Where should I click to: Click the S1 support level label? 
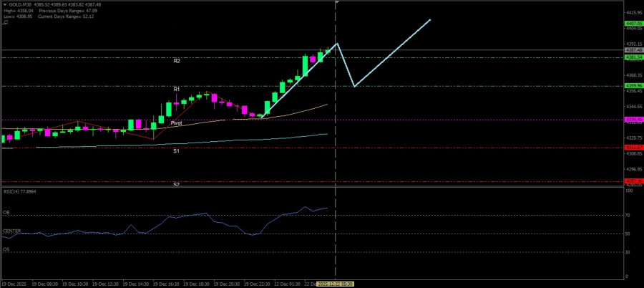[176, 151]
